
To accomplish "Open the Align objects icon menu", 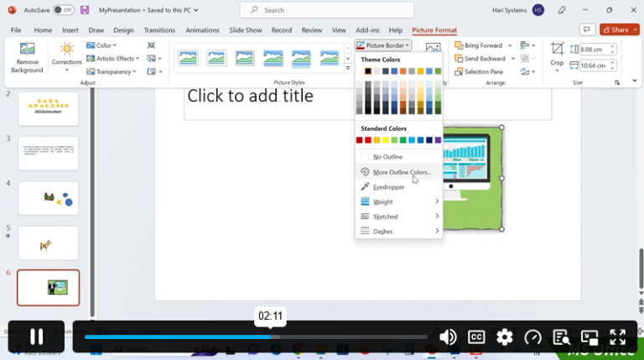I will 527,45.
